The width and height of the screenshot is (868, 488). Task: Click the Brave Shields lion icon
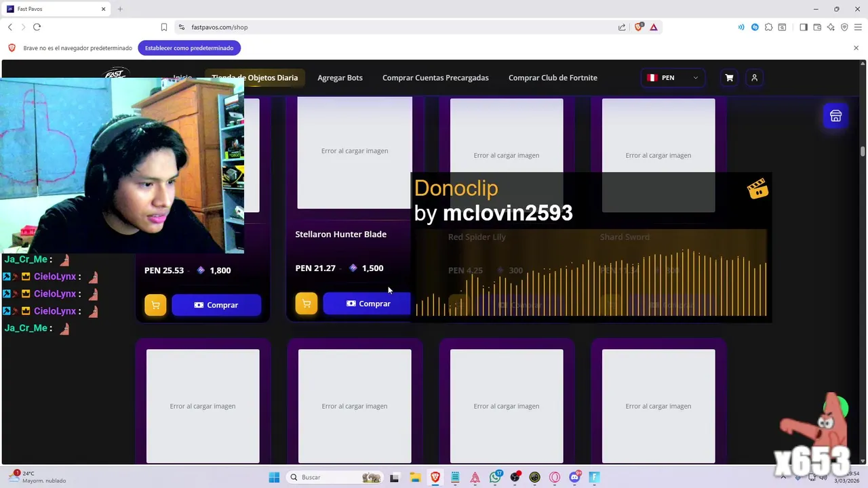click(638, 27)
